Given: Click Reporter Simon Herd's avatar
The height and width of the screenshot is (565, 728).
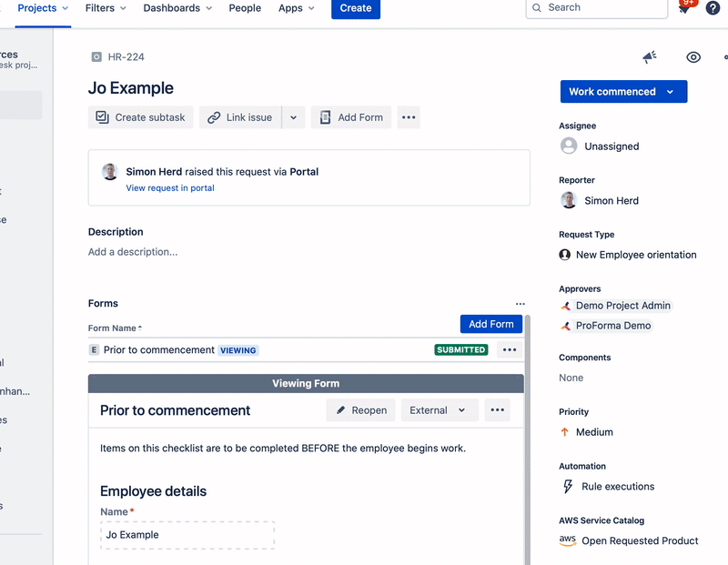Looking at the screenshot, I should [x=569, y=200].
